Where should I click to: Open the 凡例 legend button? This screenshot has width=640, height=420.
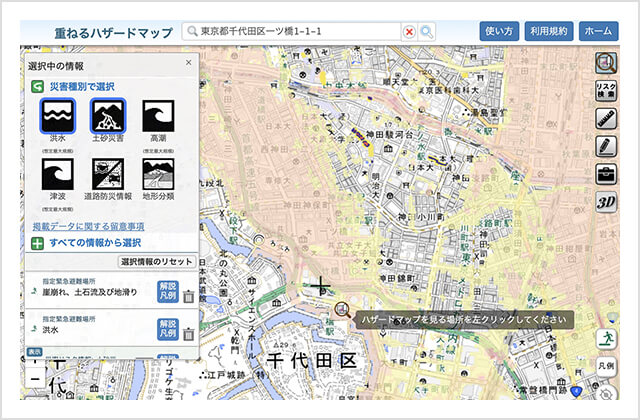coord(606,366)
